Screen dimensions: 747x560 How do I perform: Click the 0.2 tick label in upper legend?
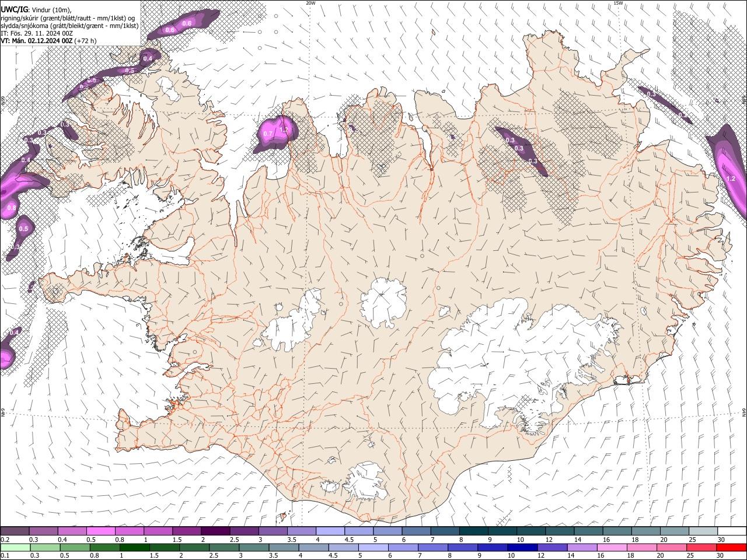coord(5,540)
